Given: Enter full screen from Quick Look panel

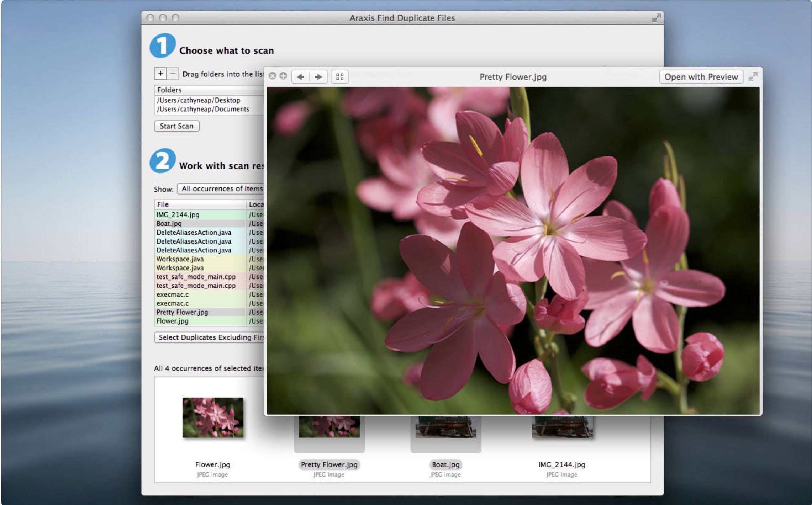Looking at the screenshot, I should [x=753, y=76].
